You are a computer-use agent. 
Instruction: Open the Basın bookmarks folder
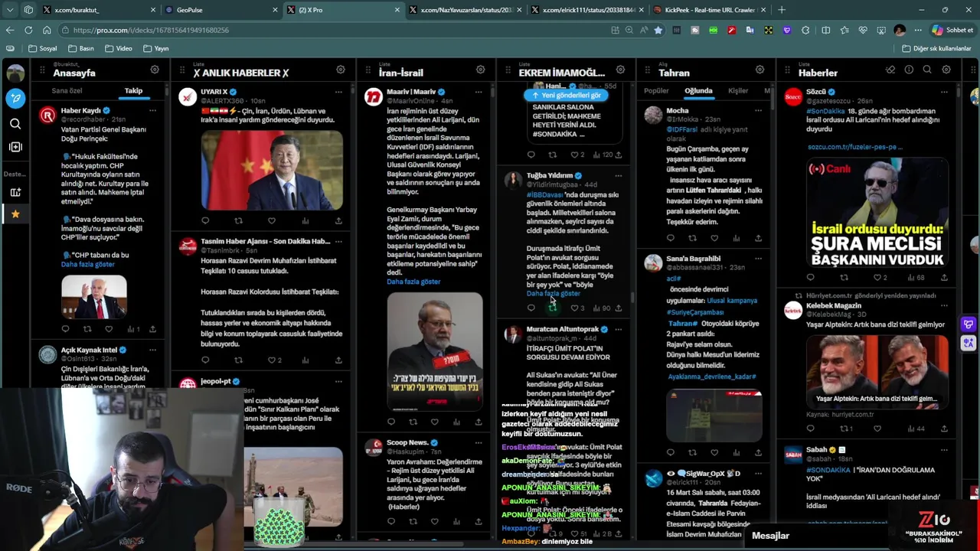click(80, 48)
